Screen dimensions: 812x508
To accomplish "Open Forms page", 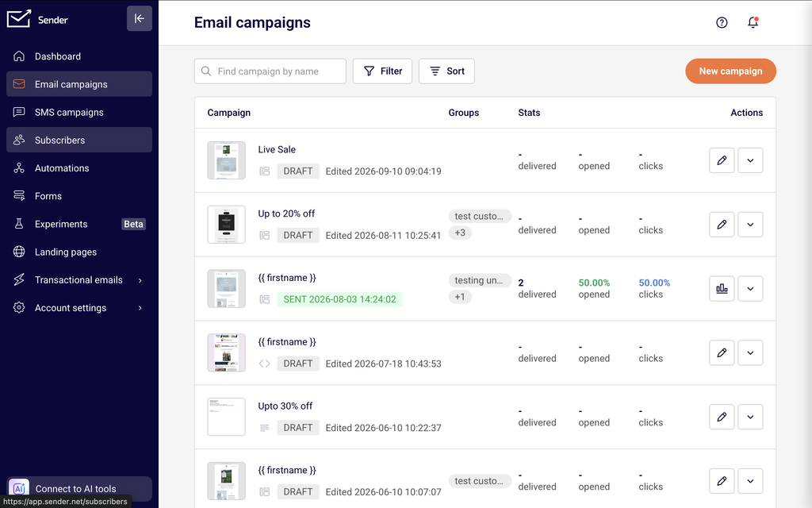I will pos(79,196).
